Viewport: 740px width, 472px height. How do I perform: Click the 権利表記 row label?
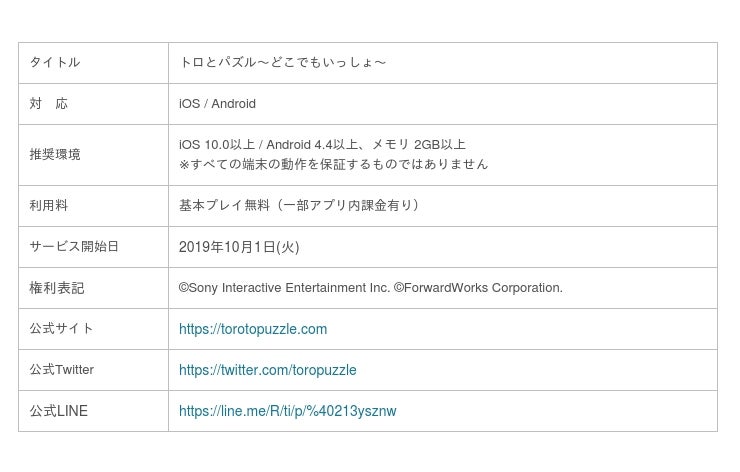tap(57, 288)
